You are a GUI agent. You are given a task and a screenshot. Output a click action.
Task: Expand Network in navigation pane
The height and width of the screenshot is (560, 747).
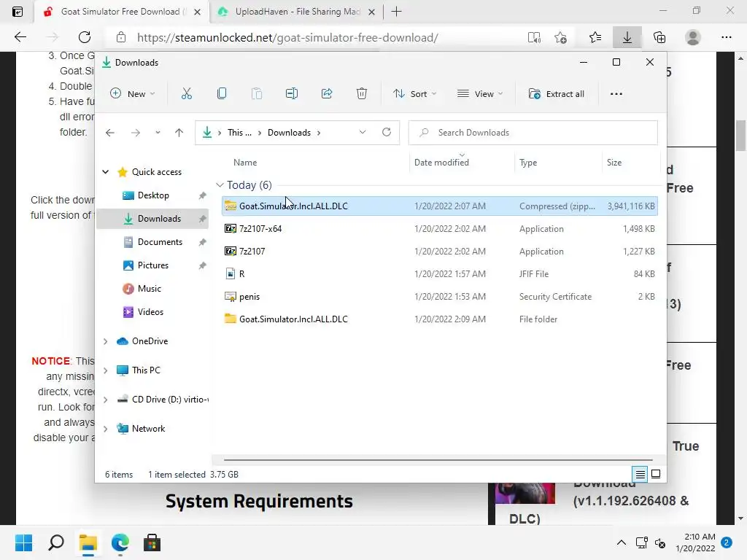(x=106, y=429)
